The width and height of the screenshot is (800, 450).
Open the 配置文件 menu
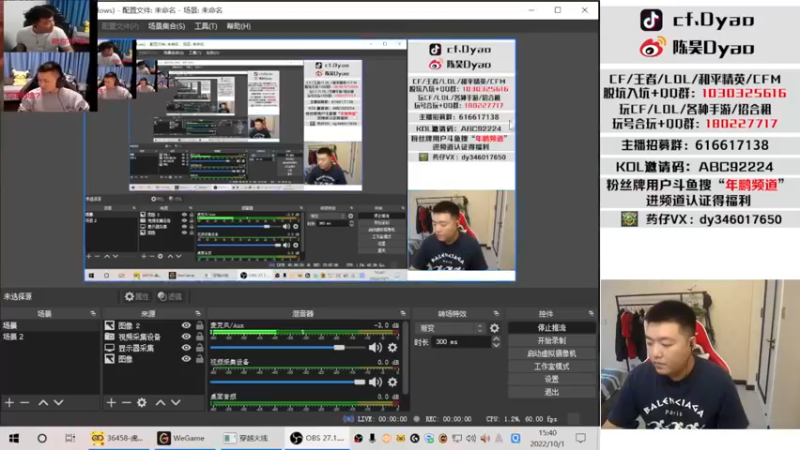(120, 26)
